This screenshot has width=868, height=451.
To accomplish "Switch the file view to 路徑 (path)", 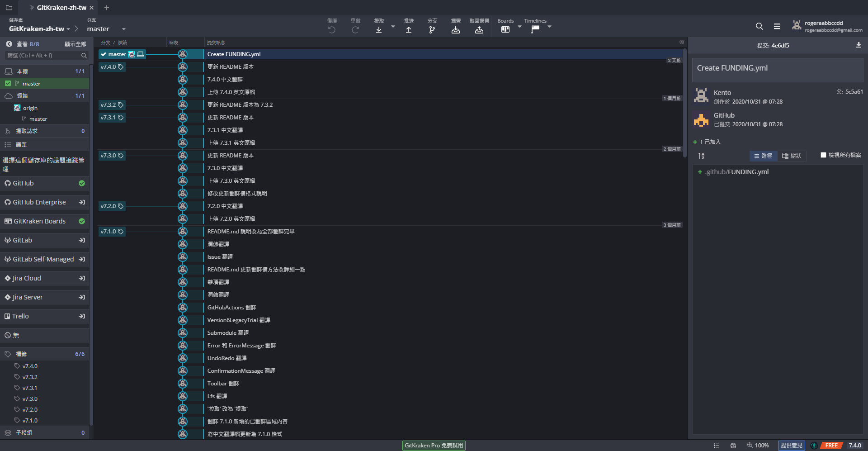I will (763, 156).
